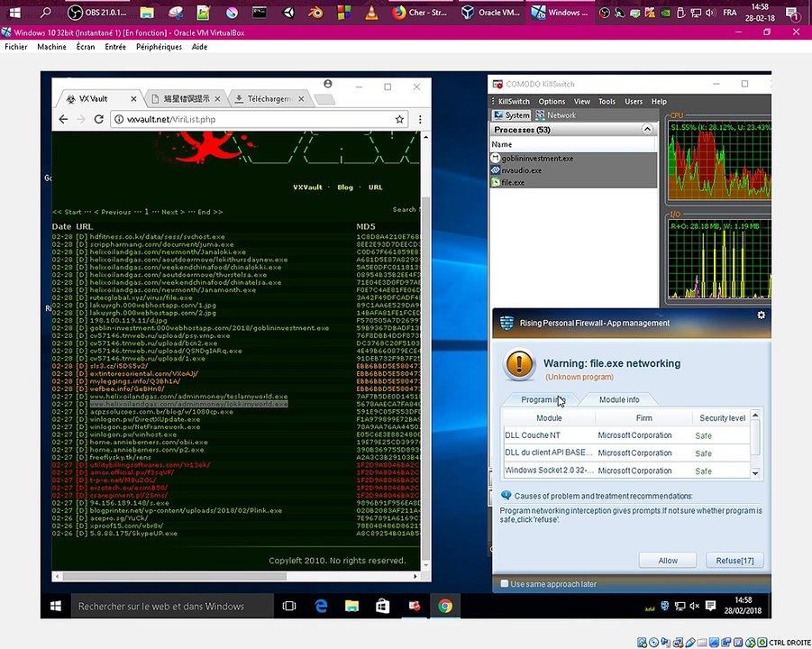Switch to Firefox 'Cher - Str...' taskbar item
This screenshot has height=649, width=812.
[419, 12]
